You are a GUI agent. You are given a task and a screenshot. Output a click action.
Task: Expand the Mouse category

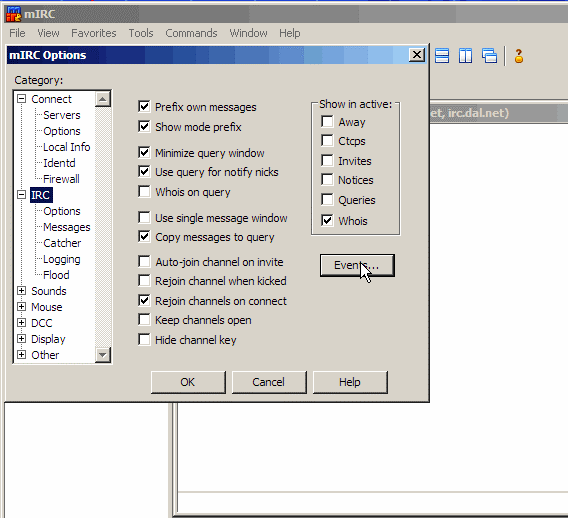(22, 306)
